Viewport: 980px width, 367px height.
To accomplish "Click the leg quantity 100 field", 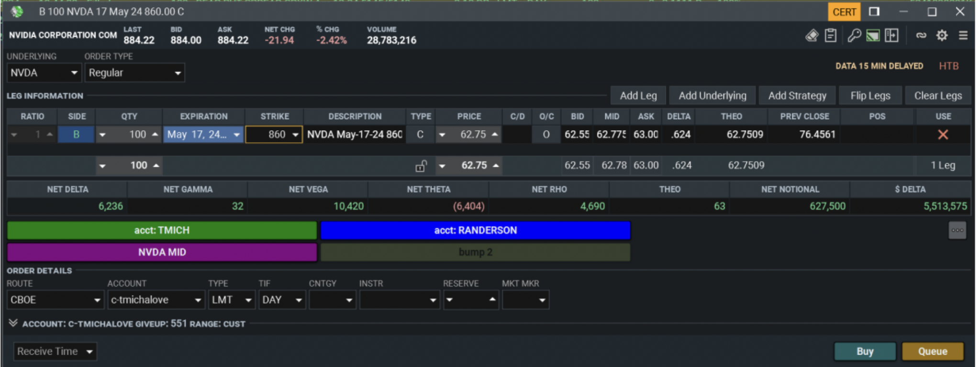I will pyautogui.click(x=130, y=135).
